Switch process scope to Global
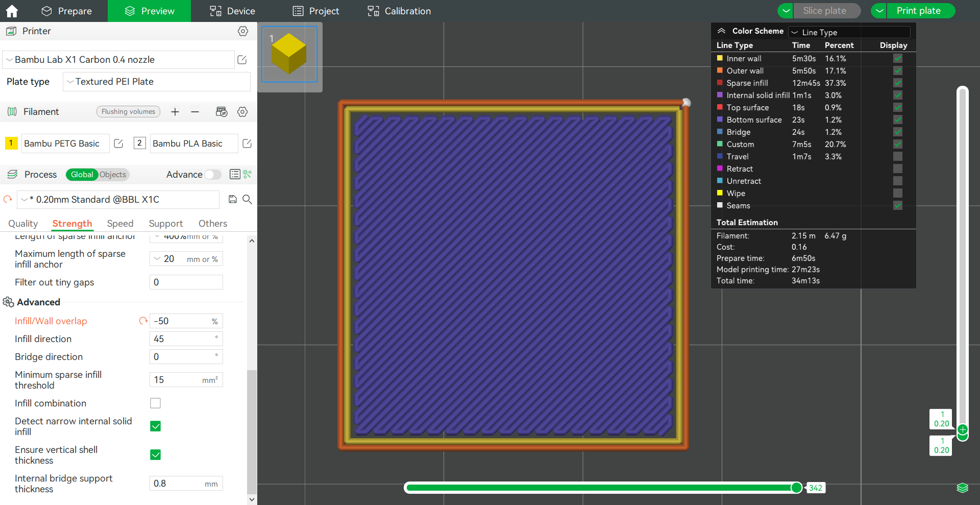This screenshot has width=980, height=505. click(x=82, y=175)
